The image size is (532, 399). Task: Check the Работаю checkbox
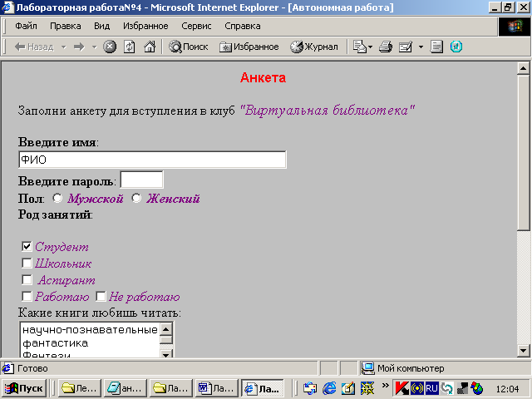click(x=27, y=296)
